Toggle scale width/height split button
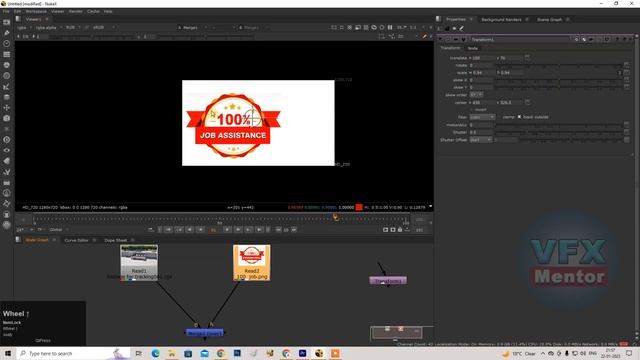Screen dimensions: 640x360 pyautogui.click(x=620, y=73)
